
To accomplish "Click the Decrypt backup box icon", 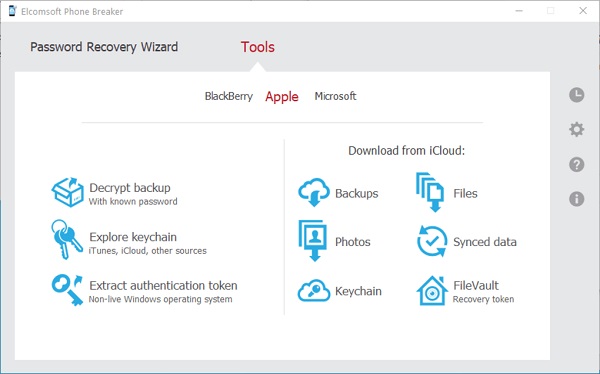I will [68, 192].
